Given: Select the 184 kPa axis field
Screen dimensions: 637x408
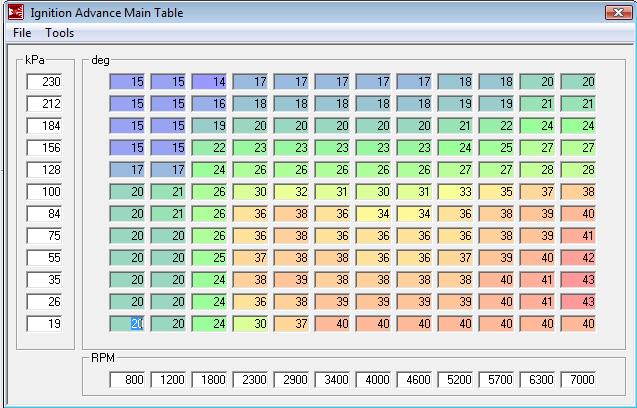Looking at the screenshot, I should (x=44, y=126).
